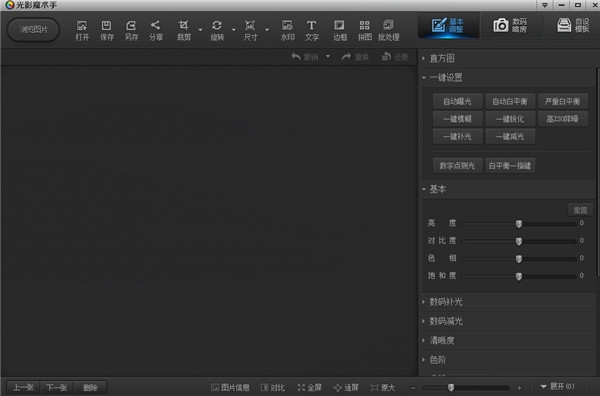The height and width of the screenshot is (396, 600).
Task: Apply 高ISO降噪 noise reduction
Action: point(562,119)
